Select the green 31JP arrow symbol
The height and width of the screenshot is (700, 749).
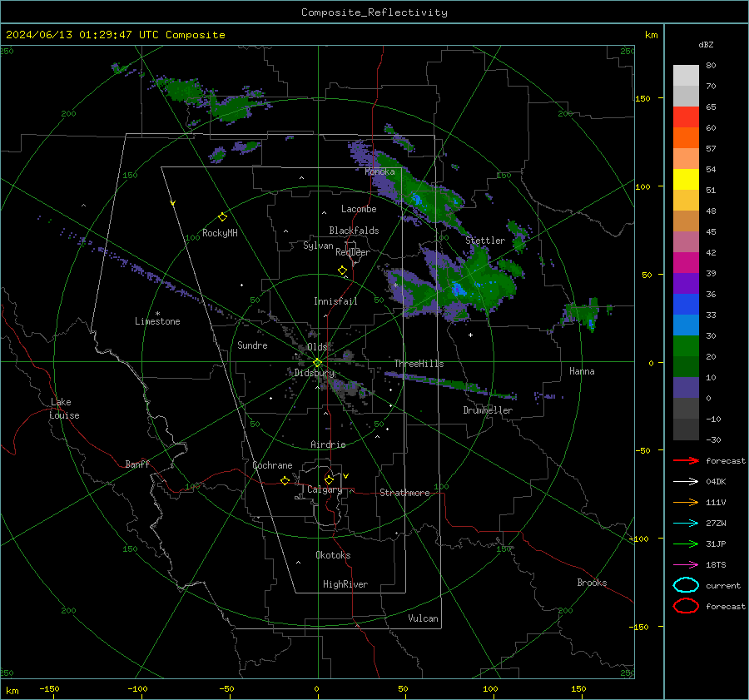click(x=686, y=544)
